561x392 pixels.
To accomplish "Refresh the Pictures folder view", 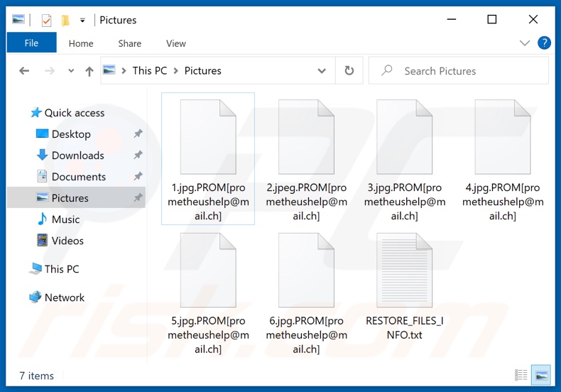I will click(349, 71).
